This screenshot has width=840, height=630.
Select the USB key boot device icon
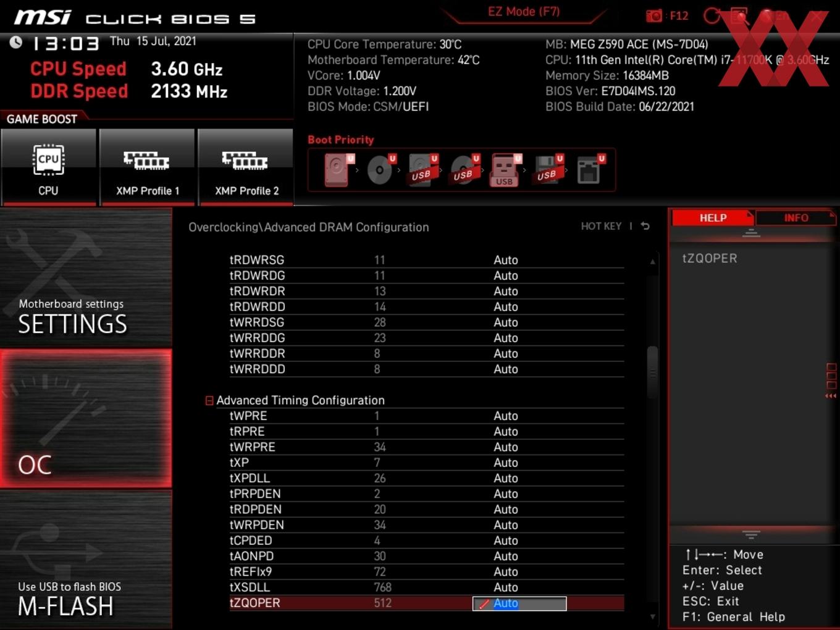click(506, 170)
